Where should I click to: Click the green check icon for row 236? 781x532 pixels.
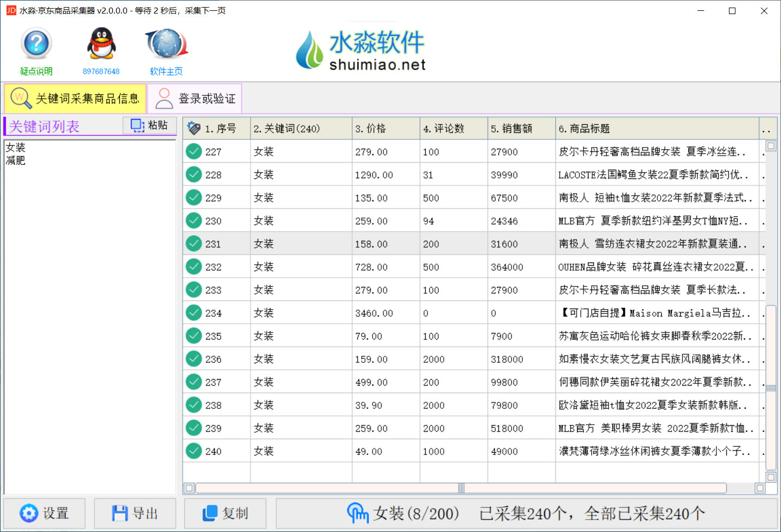click(x=194, y=359)
